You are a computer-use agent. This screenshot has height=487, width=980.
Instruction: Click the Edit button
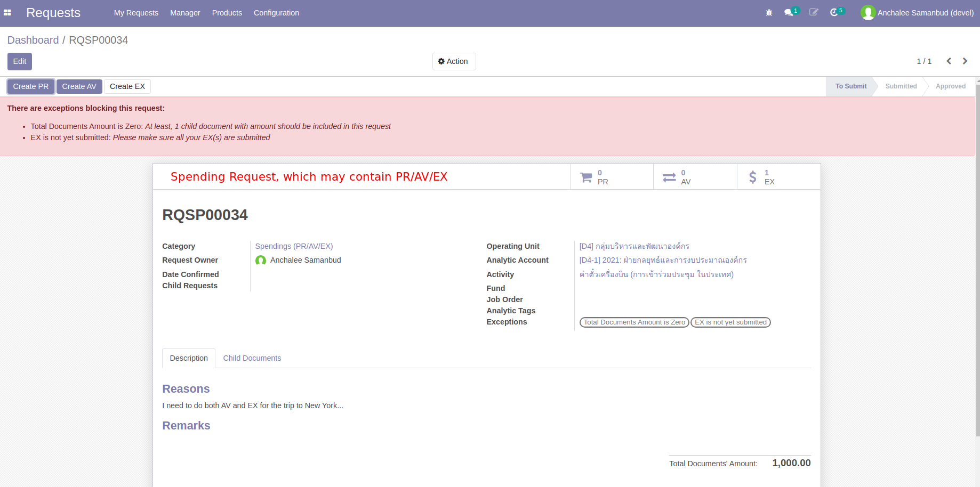pyautogui.click(x=20, y=61)
